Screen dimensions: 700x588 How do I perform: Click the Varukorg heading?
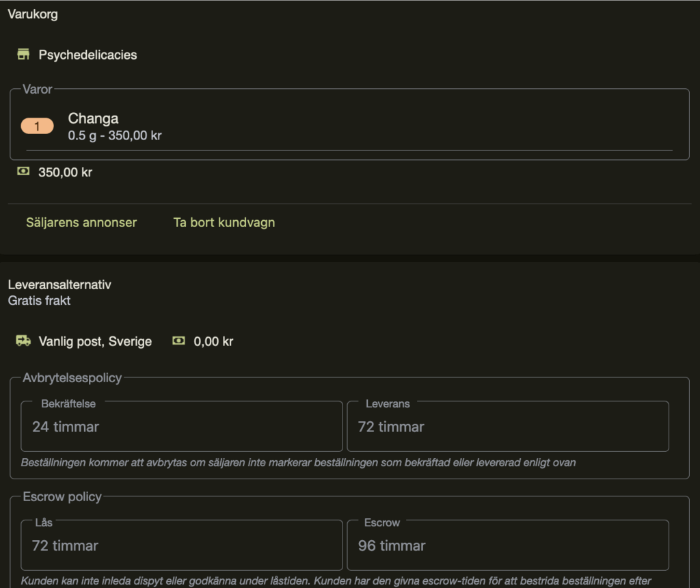(x=33, y=14)
